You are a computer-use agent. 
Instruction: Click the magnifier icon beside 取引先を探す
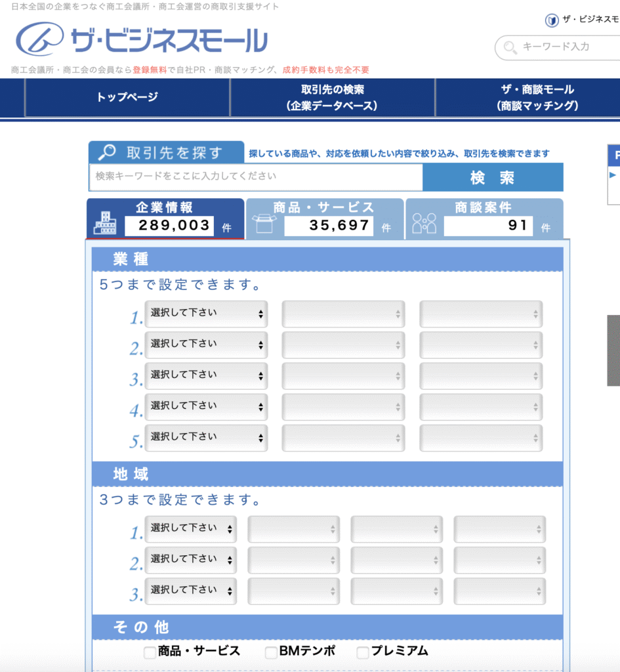[107, 152]
